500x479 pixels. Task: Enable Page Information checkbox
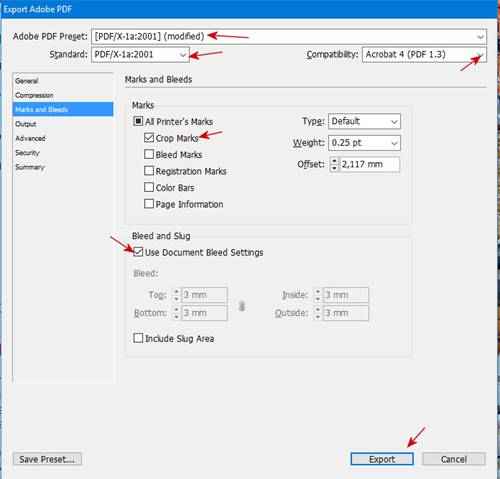(x=149, y=204)
